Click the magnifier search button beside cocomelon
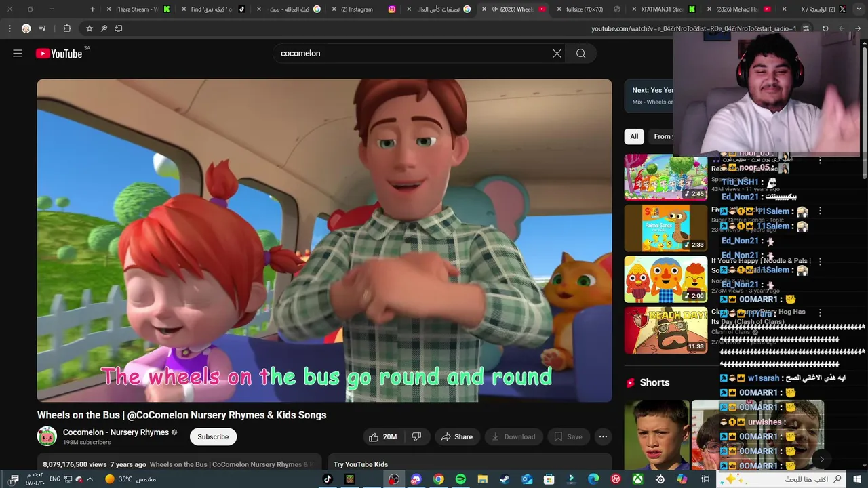This screenshot has width=868, height=488. 580,53
